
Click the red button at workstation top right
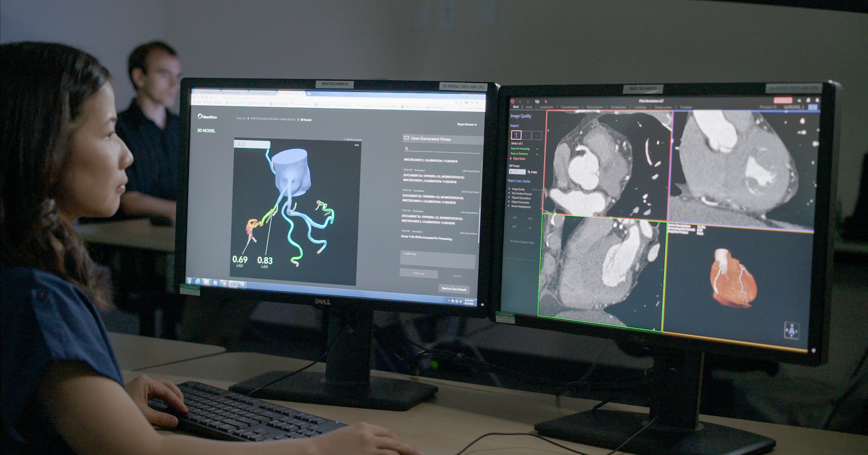pyautogui.click(x=783, y=101)
